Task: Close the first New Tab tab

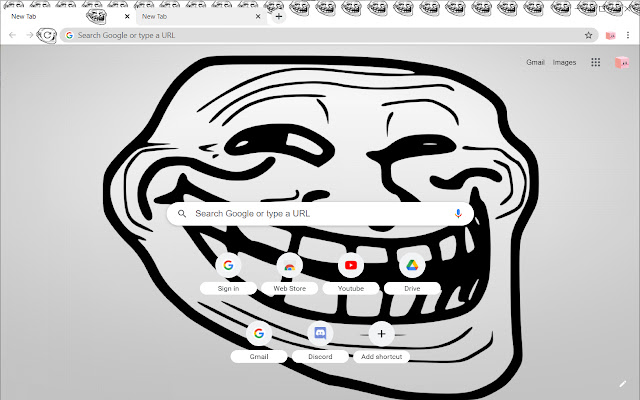Action: (127, 16)
